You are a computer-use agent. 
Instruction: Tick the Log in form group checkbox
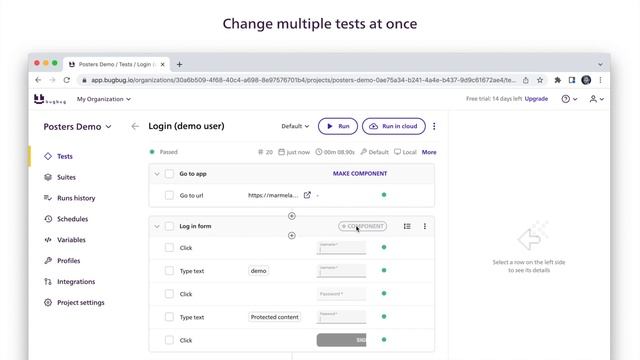pos(169,226)
